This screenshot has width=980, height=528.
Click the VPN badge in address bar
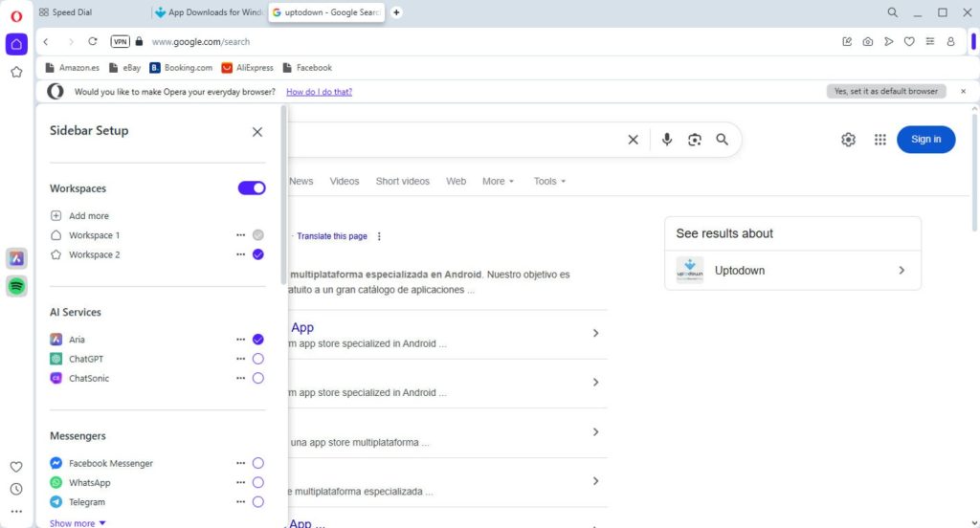(x=120, y=42)
